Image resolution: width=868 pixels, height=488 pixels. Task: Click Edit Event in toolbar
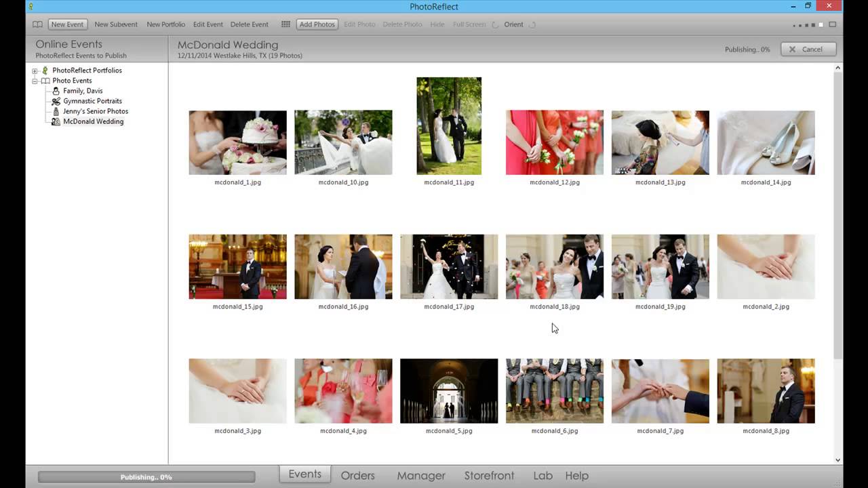[208, 24]
